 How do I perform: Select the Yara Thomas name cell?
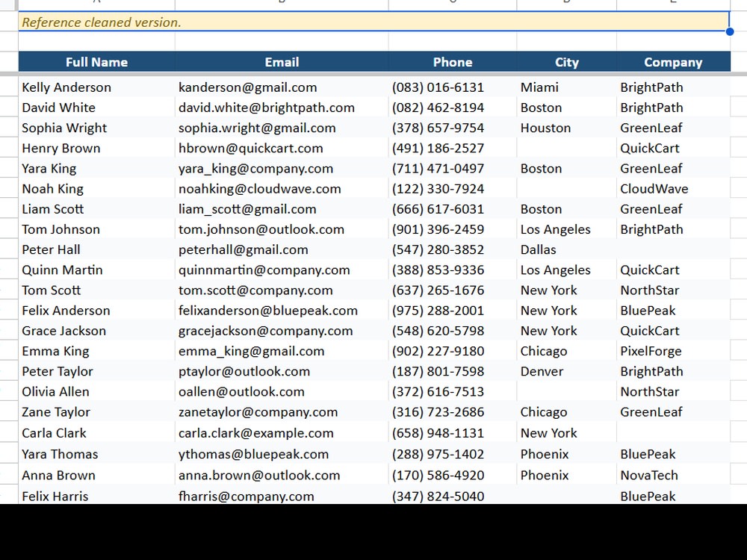tap(96, 454)
